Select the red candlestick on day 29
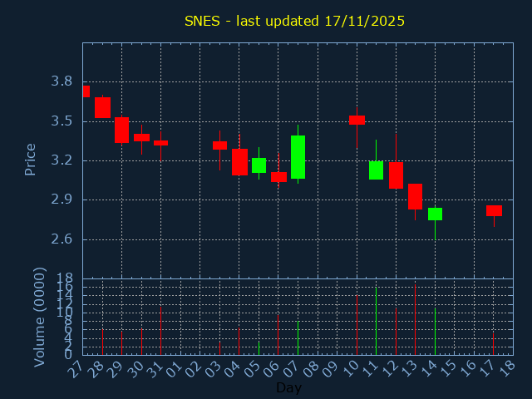 click(121, 130)
